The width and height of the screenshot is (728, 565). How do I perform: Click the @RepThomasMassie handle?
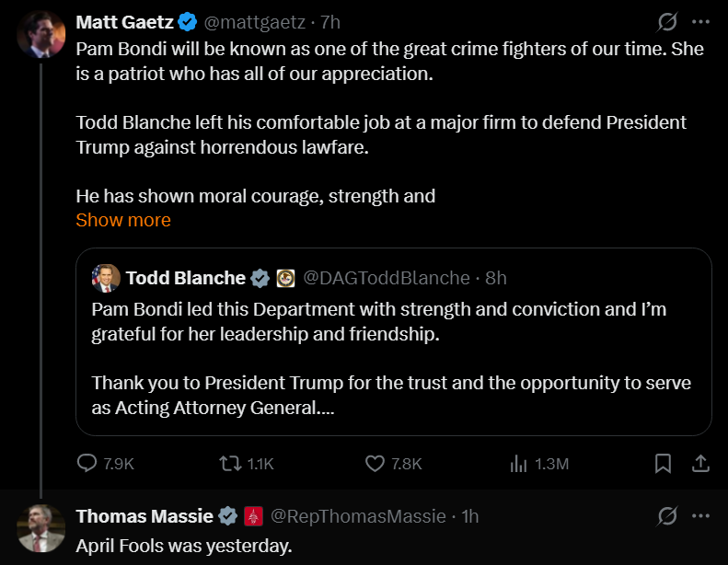pyautogui.click(x=358, y=516)
